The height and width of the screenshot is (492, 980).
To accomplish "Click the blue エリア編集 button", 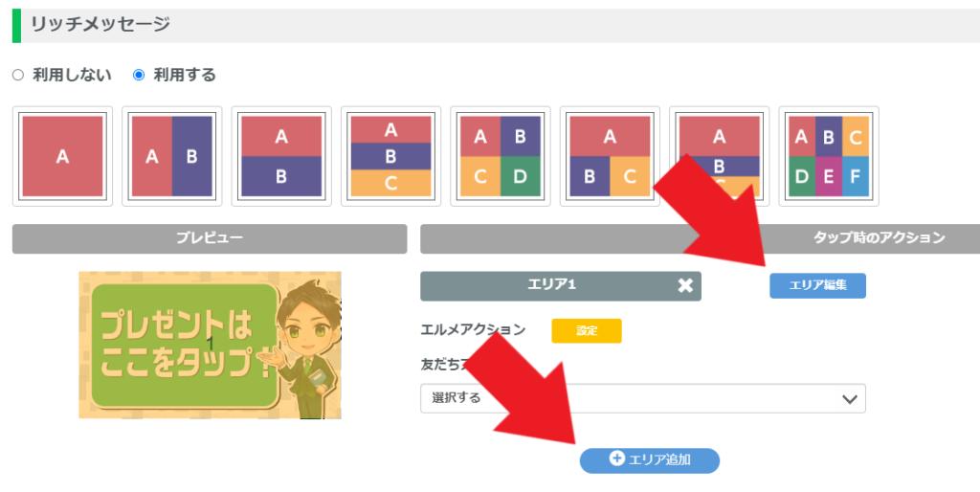I will point(817,285).
